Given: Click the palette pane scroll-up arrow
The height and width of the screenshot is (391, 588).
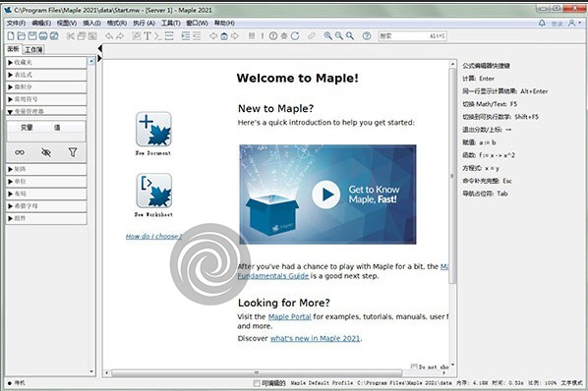Looking at the screenshot, I should point(91,61).
